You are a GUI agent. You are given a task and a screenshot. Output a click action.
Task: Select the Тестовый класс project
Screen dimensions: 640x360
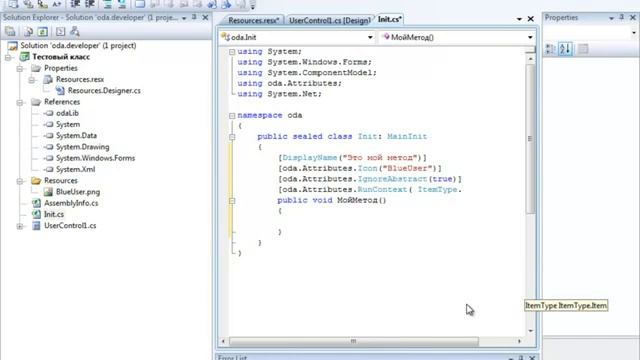(x=61, y=57)
